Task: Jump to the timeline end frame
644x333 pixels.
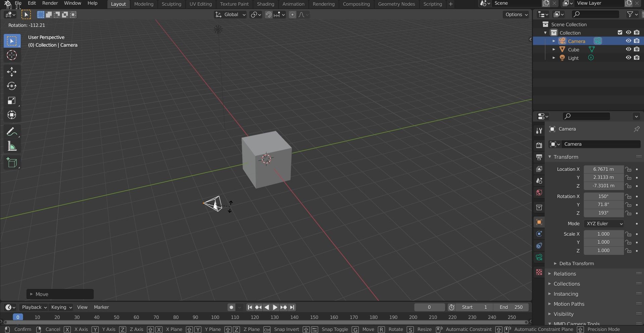Action: pos(292,307)
